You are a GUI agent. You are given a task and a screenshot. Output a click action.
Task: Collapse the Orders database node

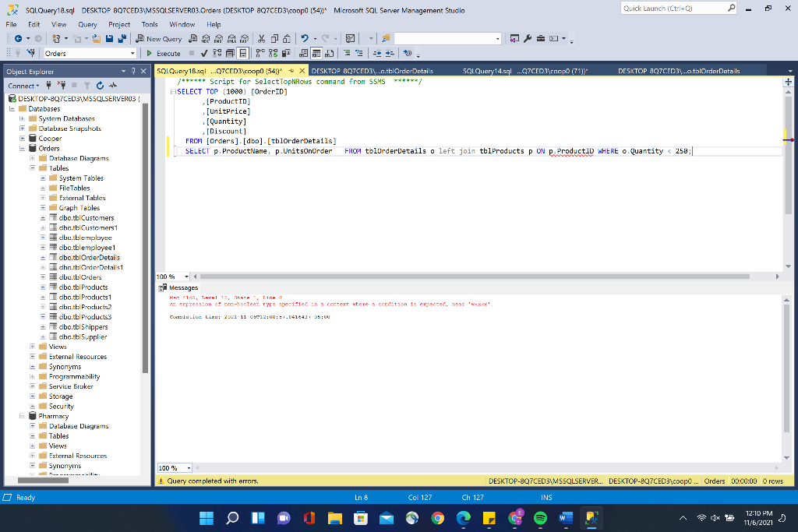[x=22, y=149]
